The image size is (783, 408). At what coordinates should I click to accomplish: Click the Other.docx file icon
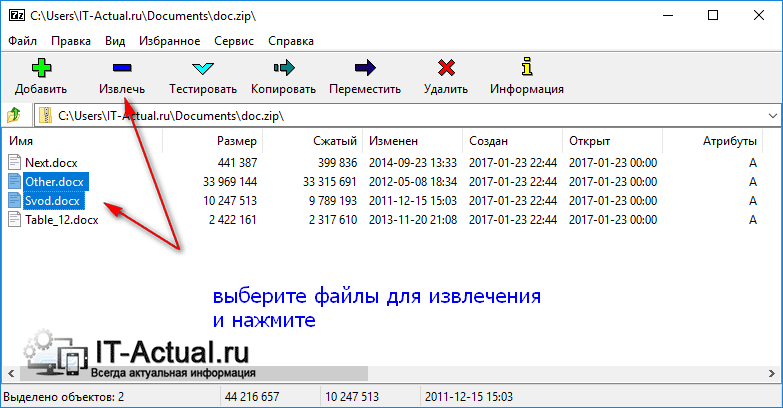[x=14, y=181]
